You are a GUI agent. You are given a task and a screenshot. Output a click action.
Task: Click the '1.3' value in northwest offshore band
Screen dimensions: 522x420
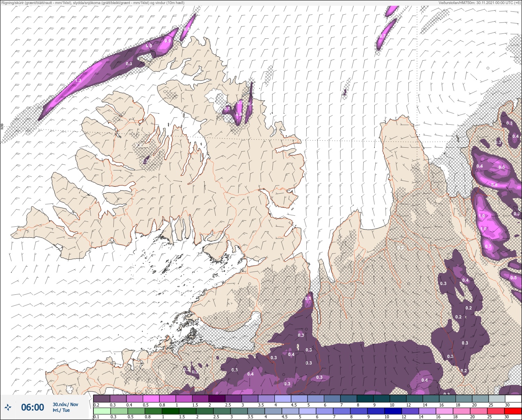[78, 81]
